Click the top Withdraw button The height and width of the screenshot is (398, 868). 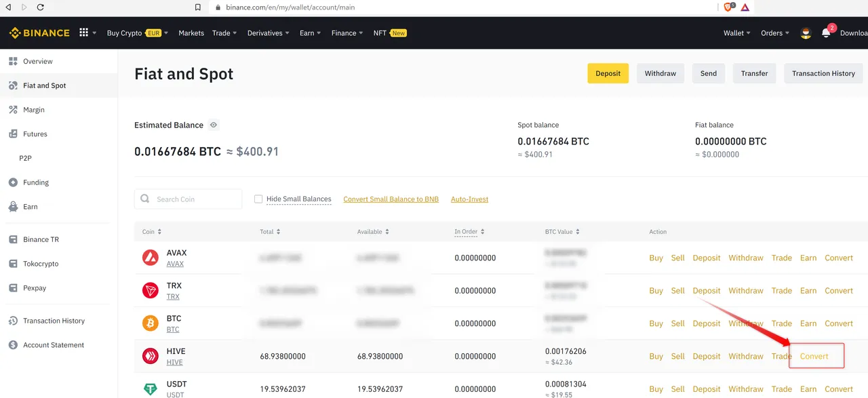660,73
